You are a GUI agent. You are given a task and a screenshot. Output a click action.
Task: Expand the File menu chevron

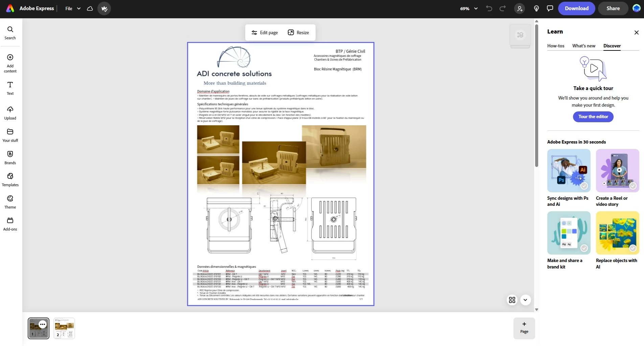79,8
